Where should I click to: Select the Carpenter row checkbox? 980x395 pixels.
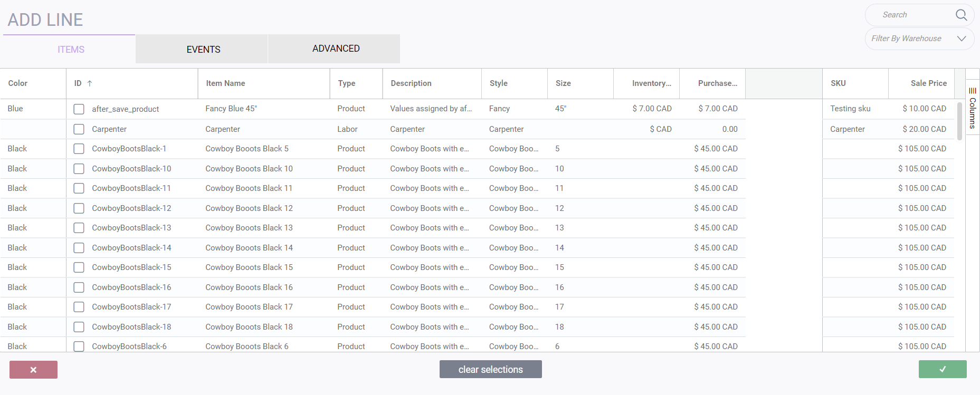click(79, 129)
